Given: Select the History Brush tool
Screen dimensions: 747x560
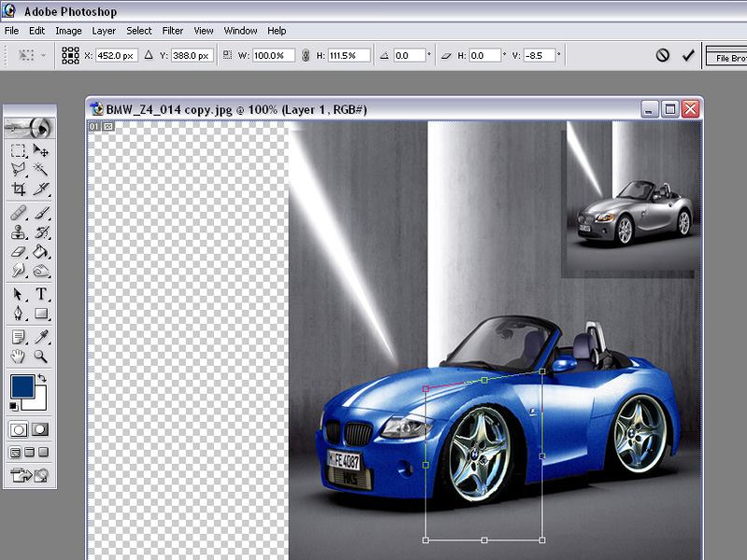Looking at the screenshot, I should pyautogui.click(x=41, y=231).
